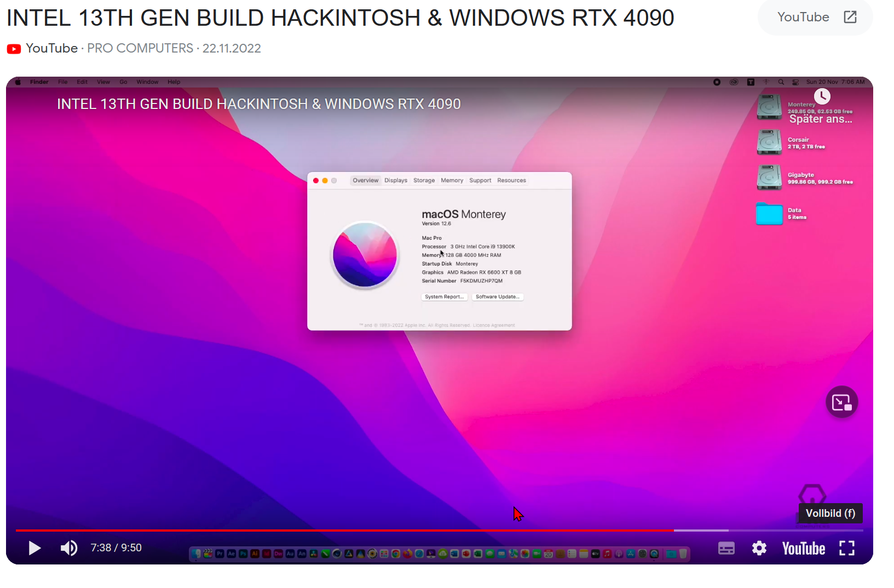Open the Window menu in the video
894x588 pixels.
pos(147,82)
